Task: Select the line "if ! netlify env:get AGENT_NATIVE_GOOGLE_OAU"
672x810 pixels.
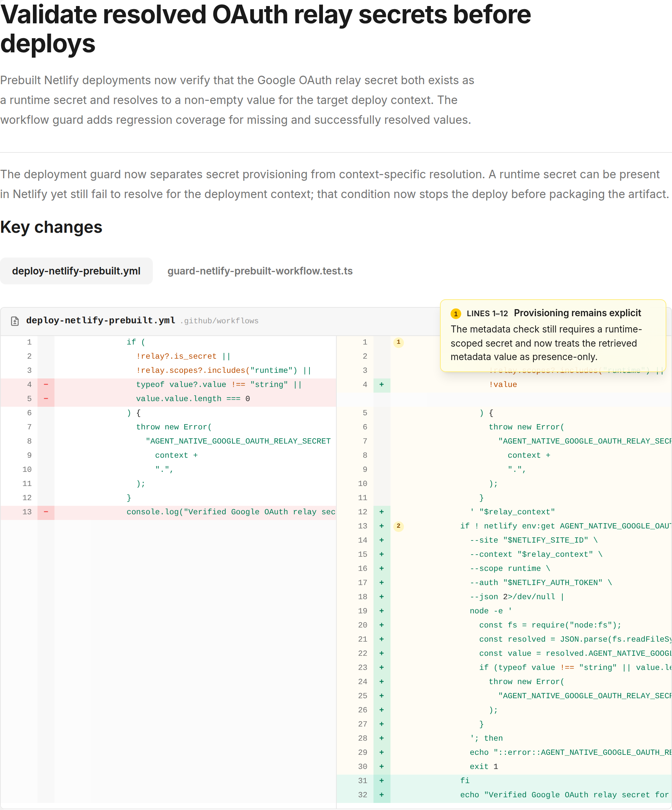Action: tap(504, 526)
